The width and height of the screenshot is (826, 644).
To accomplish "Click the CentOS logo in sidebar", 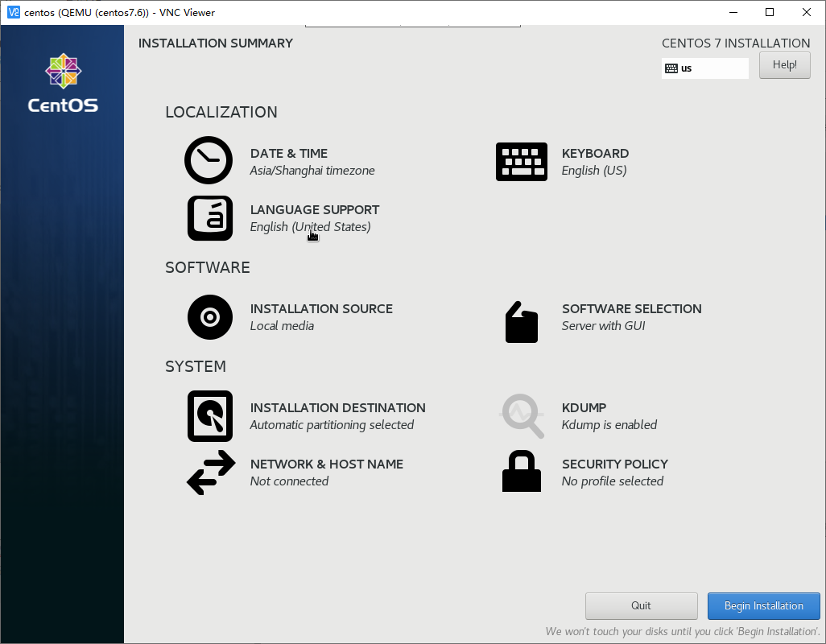I will [63, 83].
